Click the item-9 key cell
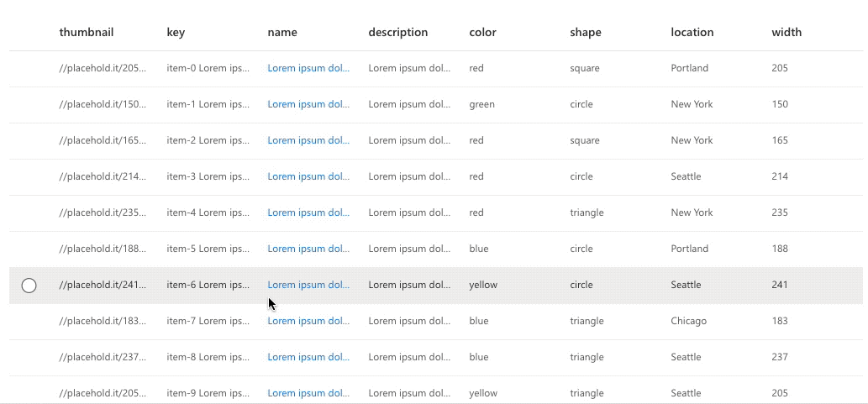868x404 pixels. 208,393
